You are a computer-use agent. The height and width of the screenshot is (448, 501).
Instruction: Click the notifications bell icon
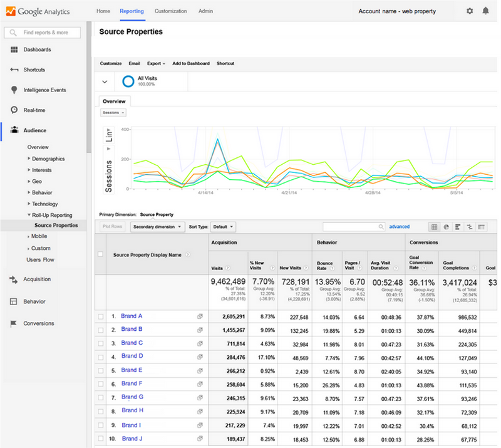coord(486,11)
